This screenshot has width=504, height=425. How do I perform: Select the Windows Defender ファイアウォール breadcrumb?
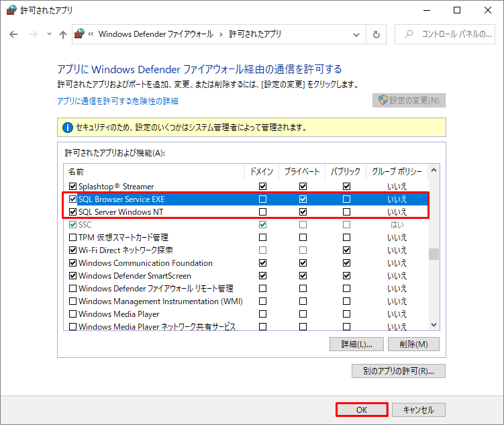pos(156,34)
